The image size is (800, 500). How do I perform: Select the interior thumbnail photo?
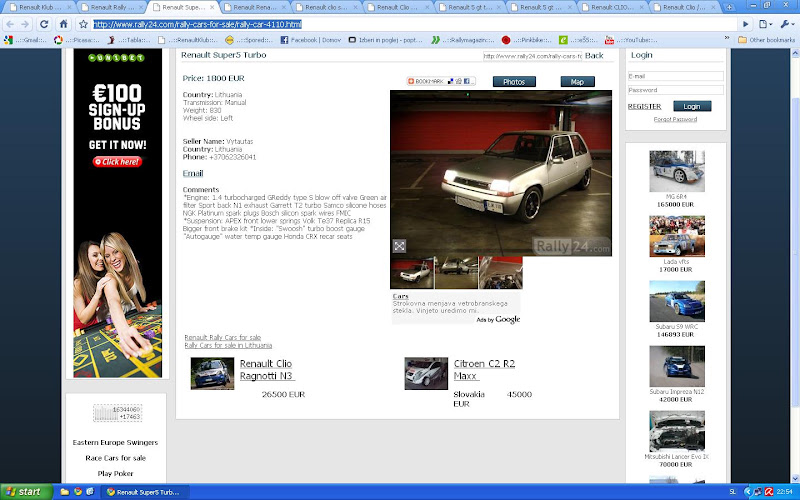[501, 273]
